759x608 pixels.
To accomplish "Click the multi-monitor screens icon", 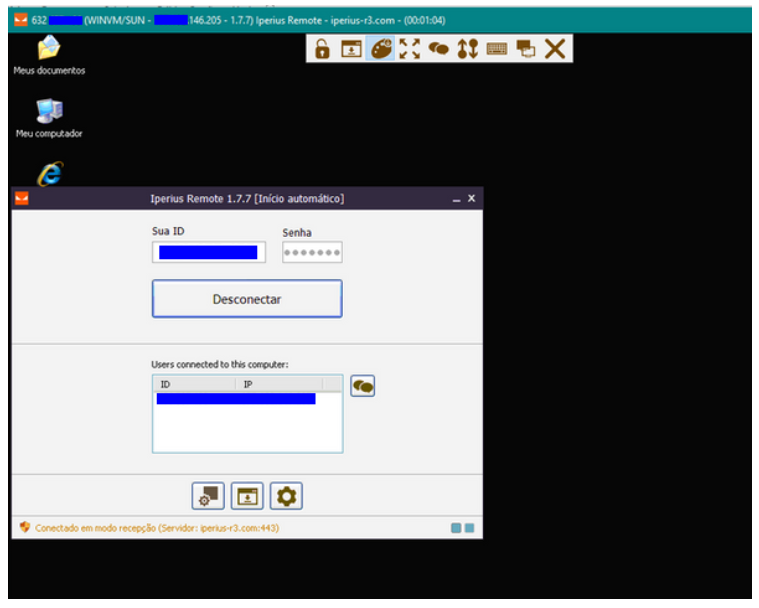I will (526, 49).
